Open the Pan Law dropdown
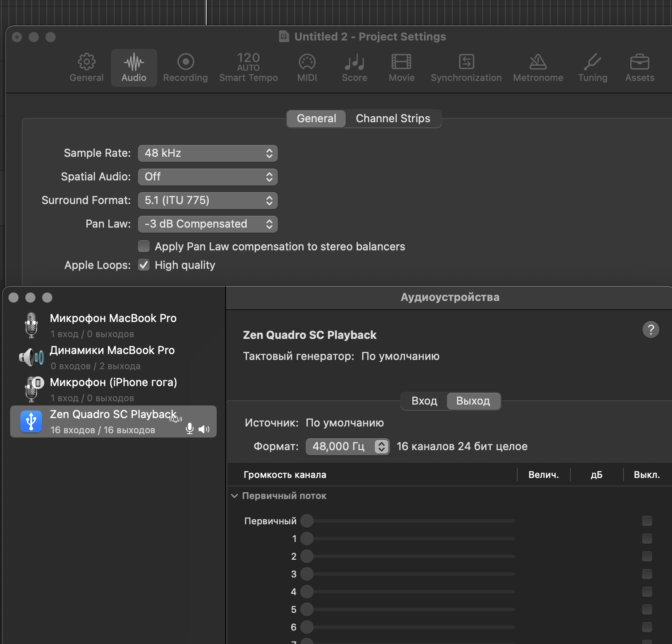The width and height of the screenshot is (672, 644). 207,224
